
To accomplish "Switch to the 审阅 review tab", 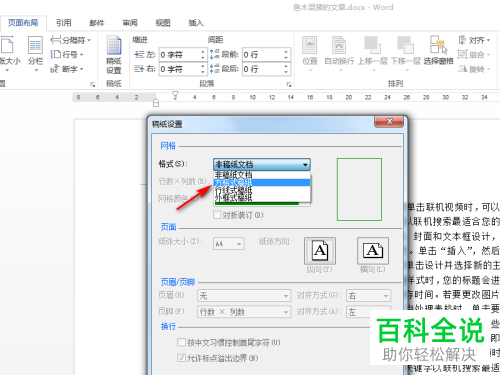I will click(x=130, y=23).
